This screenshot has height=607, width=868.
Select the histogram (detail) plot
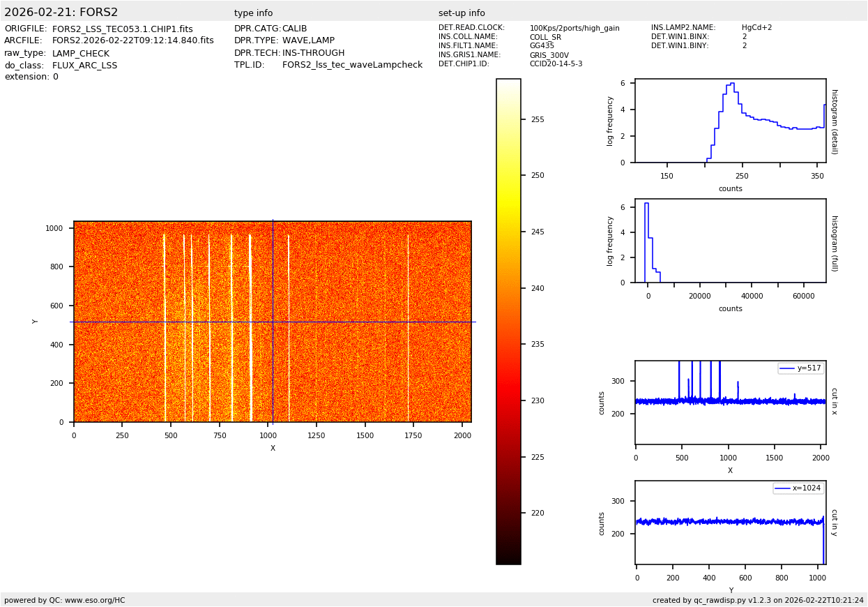tap(730, 121)
